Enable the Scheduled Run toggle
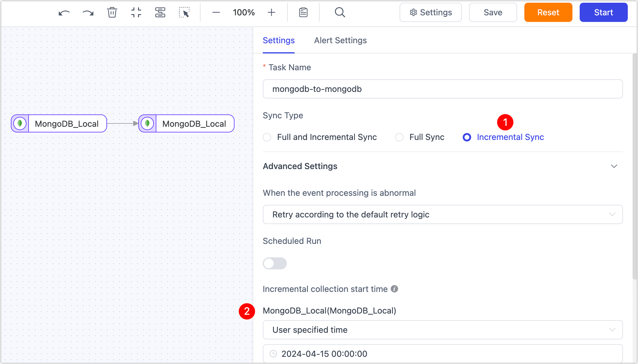The image size is (638, 364). tap(275, 263)
